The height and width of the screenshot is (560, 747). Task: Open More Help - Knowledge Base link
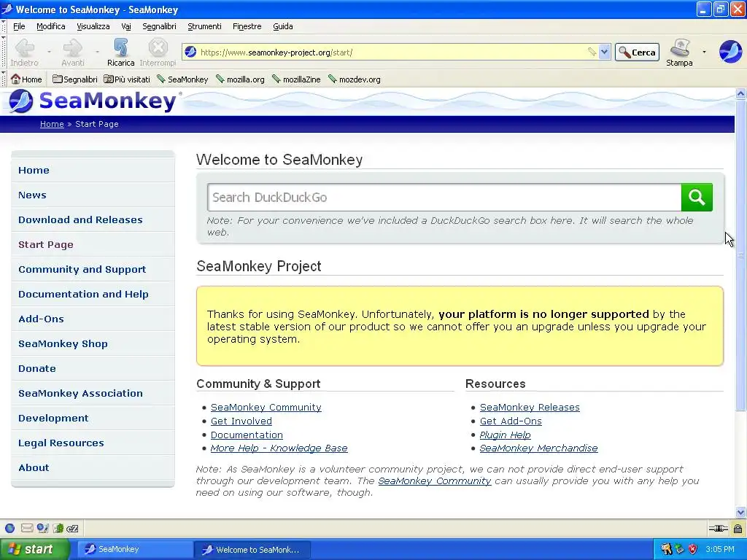tap(279, 448)
